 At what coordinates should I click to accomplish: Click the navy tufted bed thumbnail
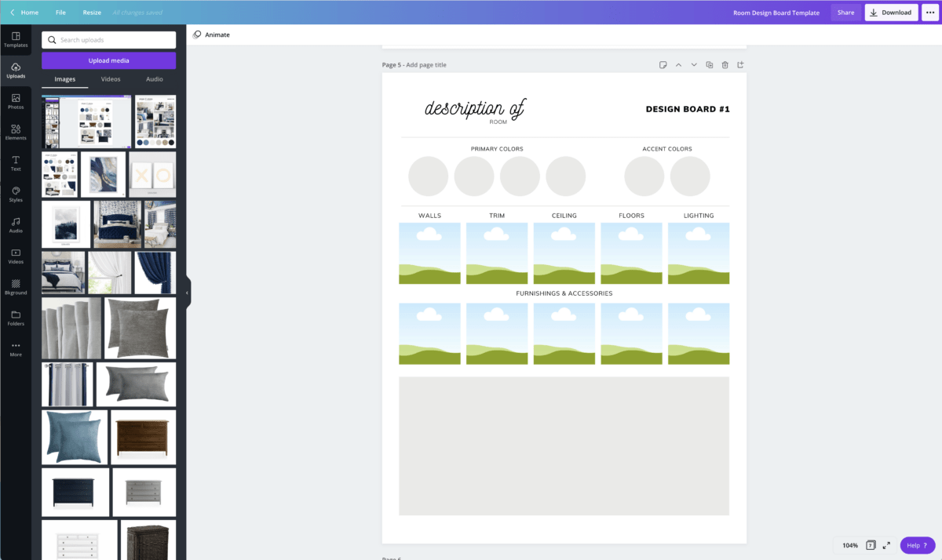pyautogui.click(x=117, y=224)
